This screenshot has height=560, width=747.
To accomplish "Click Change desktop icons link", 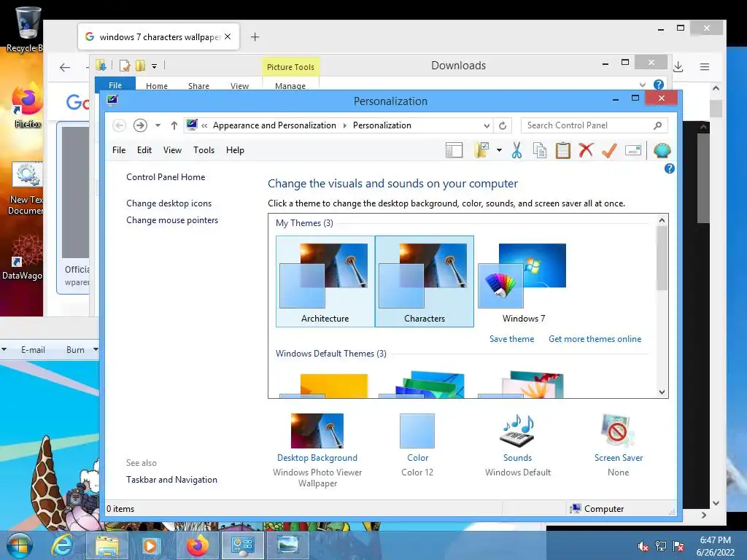I will click(169, 203).
